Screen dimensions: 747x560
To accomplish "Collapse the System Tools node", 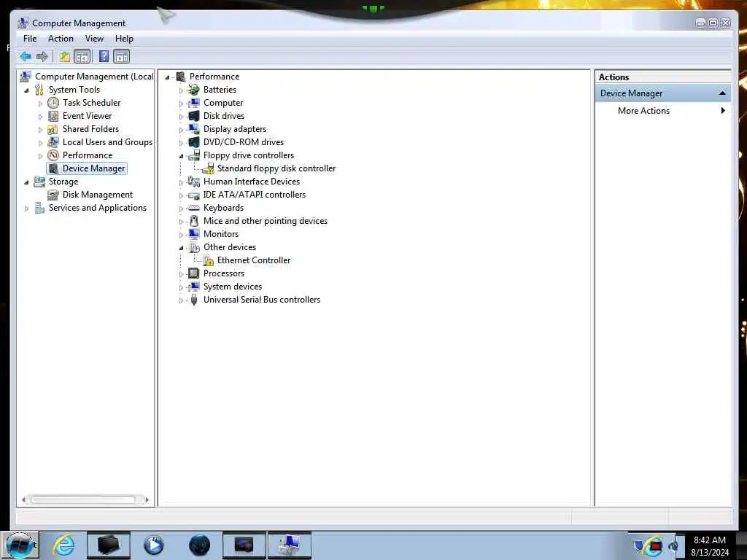I will click(x=27, y=90).
